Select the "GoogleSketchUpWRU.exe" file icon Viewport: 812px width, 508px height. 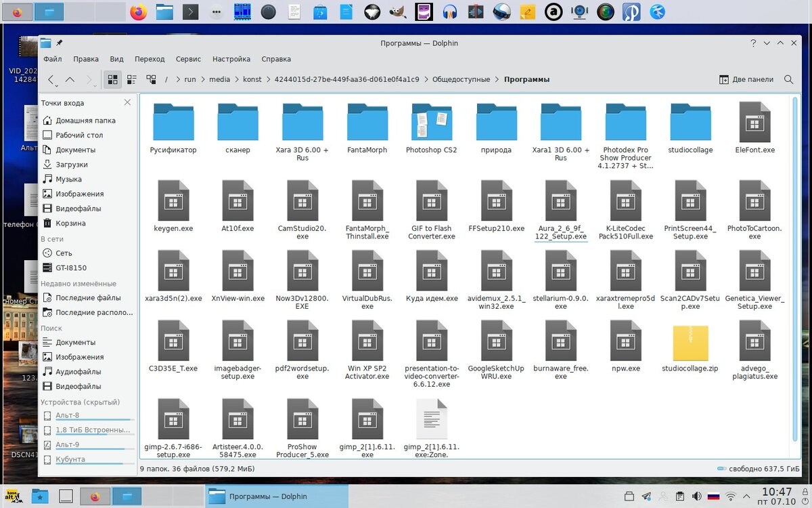point(497,341)
